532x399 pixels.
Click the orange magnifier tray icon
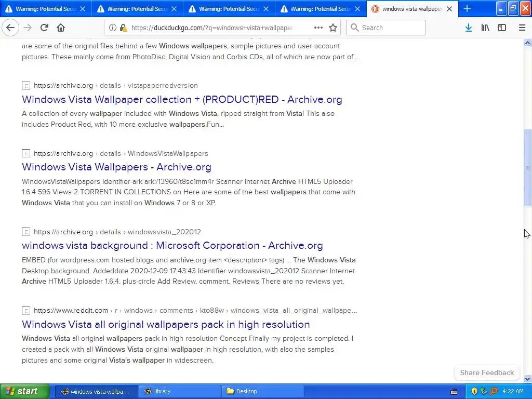click(494, 391)
